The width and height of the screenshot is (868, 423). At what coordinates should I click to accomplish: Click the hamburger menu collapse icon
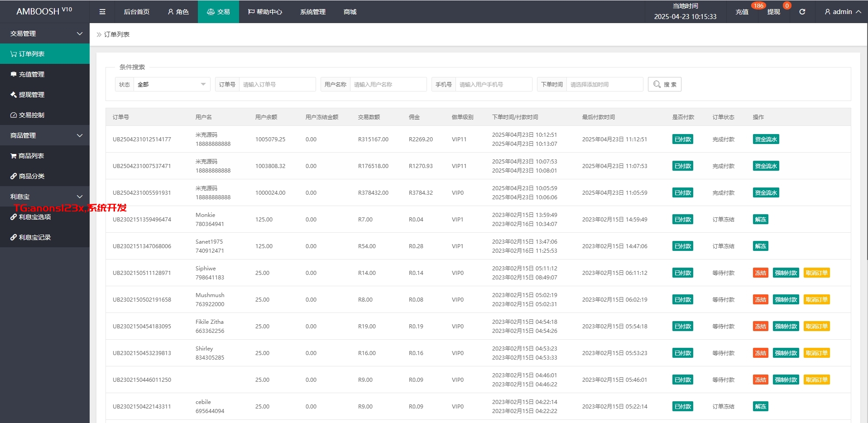point(102,12)
